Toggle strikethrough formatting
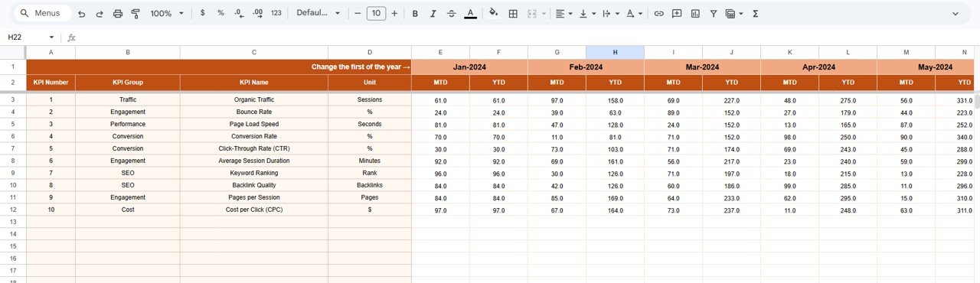The image size is (980, 283). point(452,14)
